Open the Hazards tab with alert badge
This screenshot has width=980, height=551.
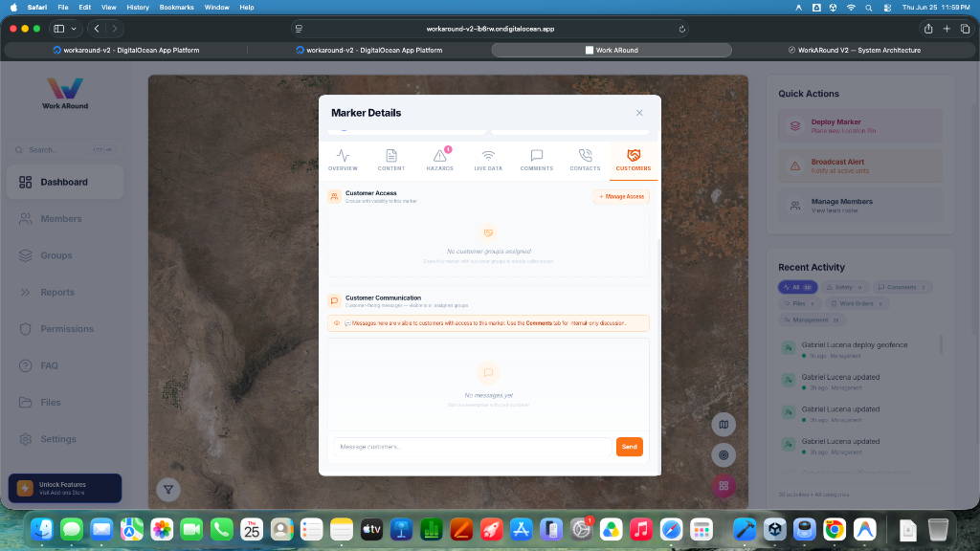439,160
